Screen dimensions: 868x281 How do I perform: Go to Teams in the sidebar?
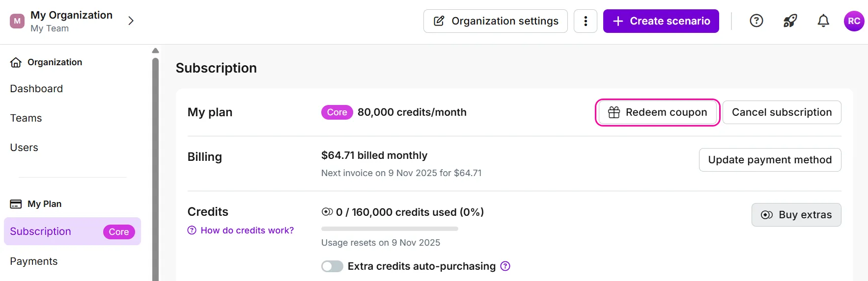click(x=26, y=118)
